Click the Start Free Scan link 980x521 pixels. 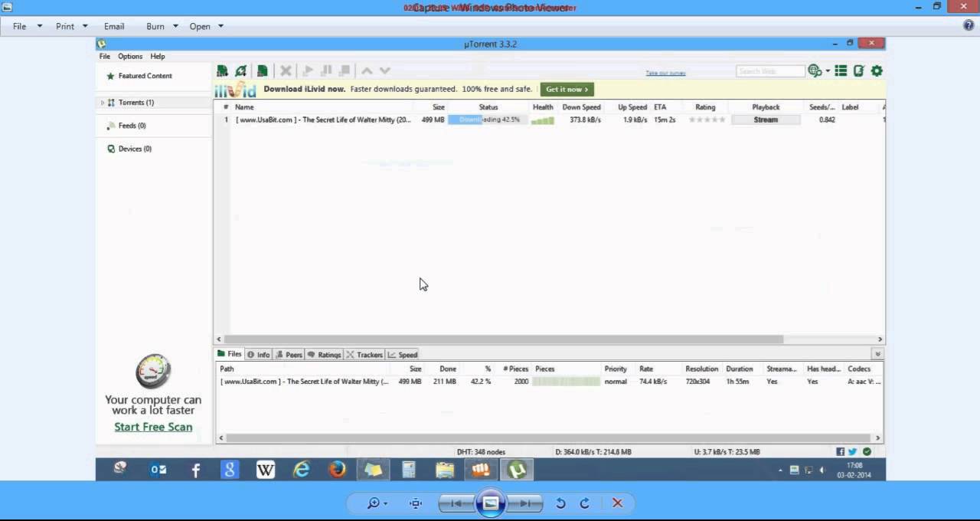click(x=153, y=427)
